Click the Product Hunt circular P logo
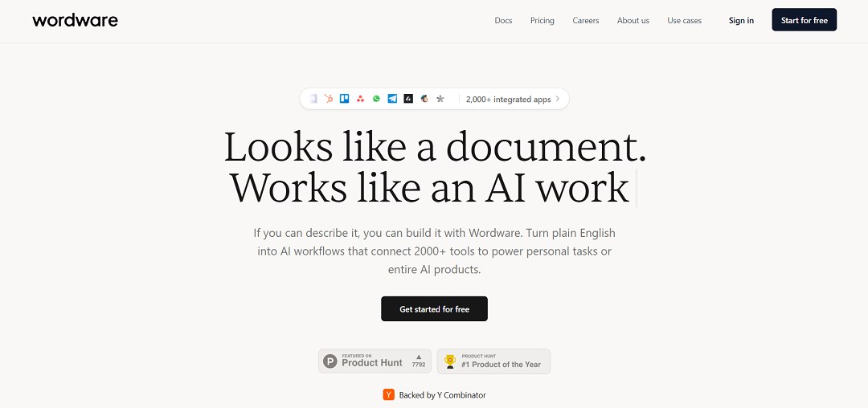Image resolution: width=868 pixels, height=408 pixels. pos(330,361)
